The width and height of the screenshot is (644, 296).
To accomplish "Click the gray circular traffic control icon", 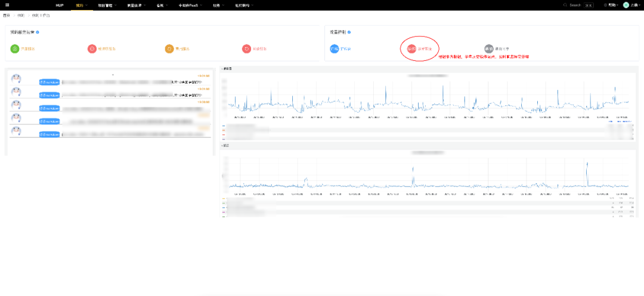I will [489, 49].
